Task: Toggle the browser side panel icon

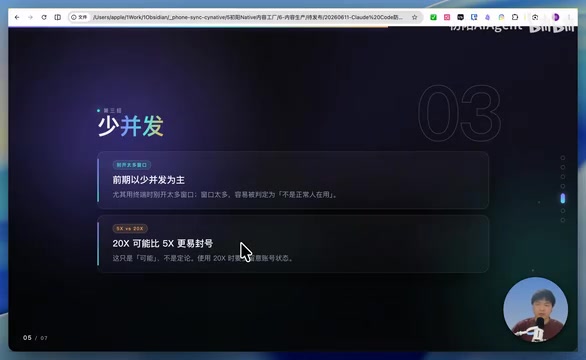Action: click(58, 17)
